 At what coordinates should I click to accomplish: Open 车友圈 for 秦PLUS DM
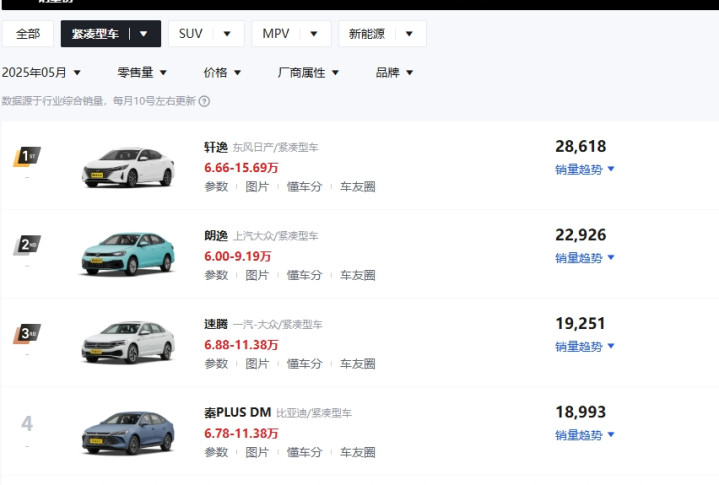358,452
